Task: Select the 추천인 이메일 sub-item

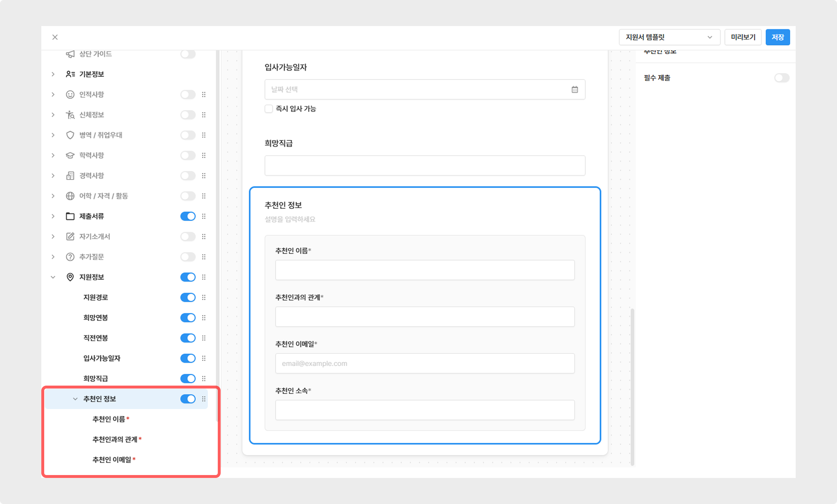Action: click(x=112, y=459)
